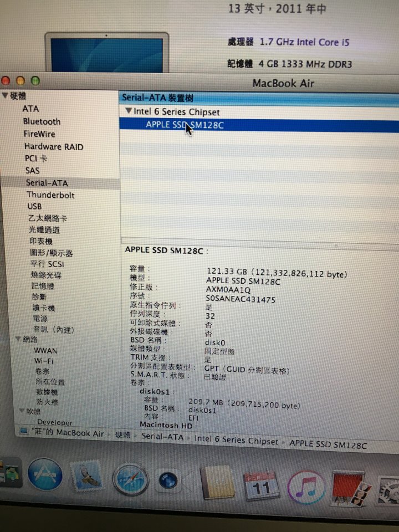Click APPLE SSD SM128C in path bar
The height and width of the screenshot is (532, 399).
(328, 444)
